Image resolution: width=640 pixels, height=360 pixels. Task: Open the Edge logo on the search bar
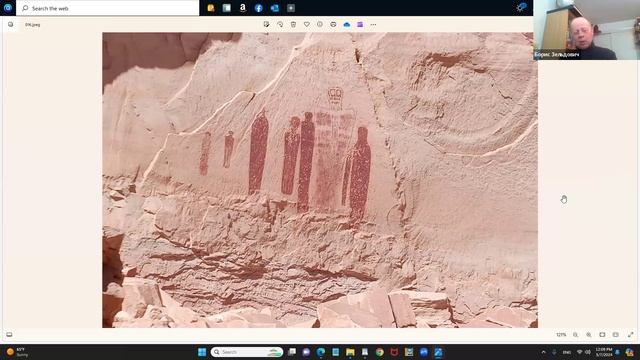[8, 8]
